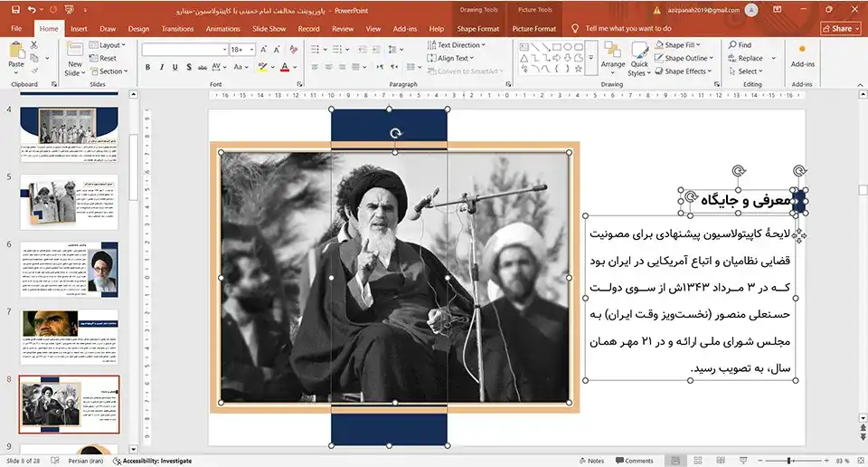
Task: Click Accessibility: Investigate in status bar
Action: 152,461
